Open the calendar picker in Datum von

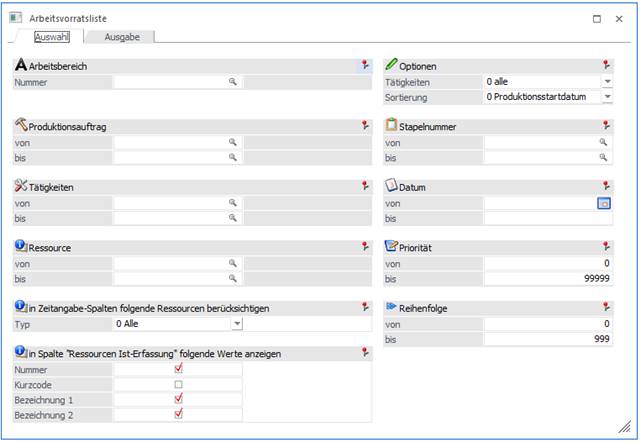603,203
